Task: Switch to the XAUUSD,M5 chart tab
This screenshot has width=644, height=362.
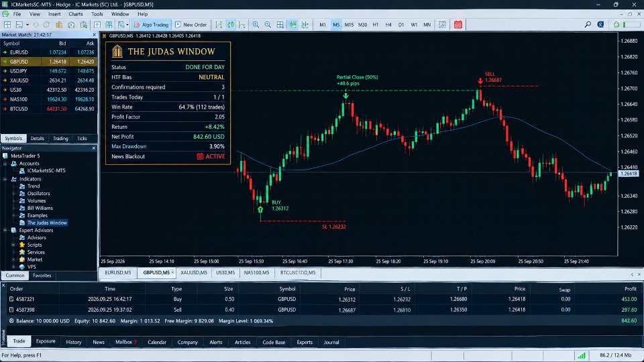Action: [194, 273]
